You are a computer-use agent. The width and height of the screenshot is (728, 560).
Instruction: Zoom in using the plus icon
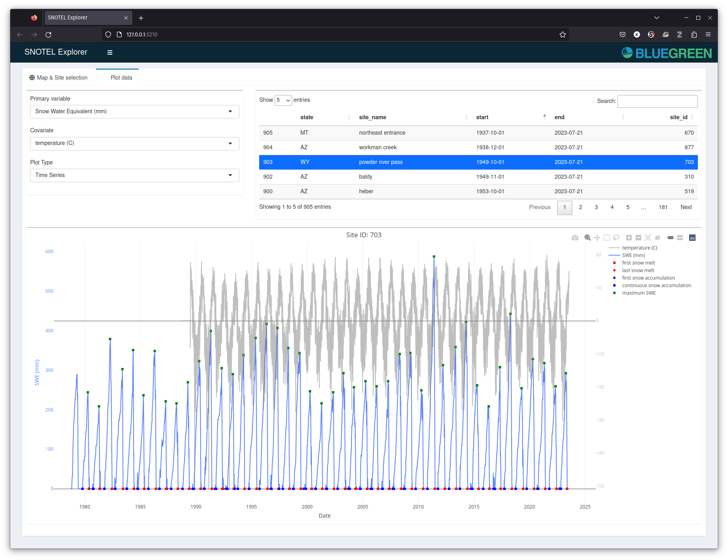[629, 238]
